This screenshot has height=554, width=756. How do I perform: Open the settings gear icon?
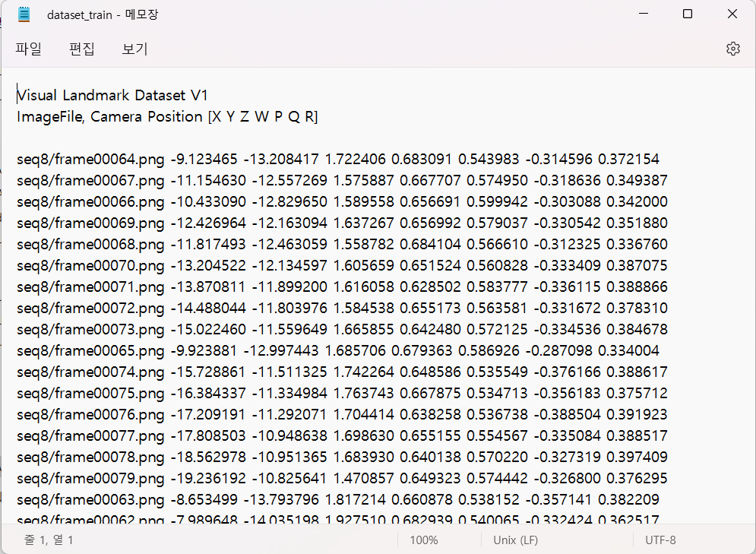pyautogui.click(x=733, y=49)
